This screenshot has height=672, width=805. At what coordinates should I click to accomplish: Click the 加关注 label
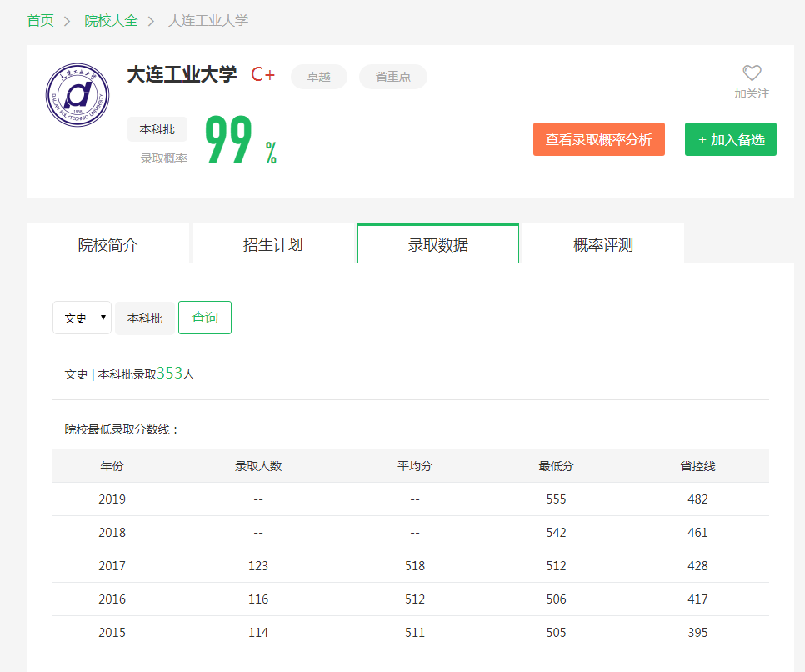point(752,93)
